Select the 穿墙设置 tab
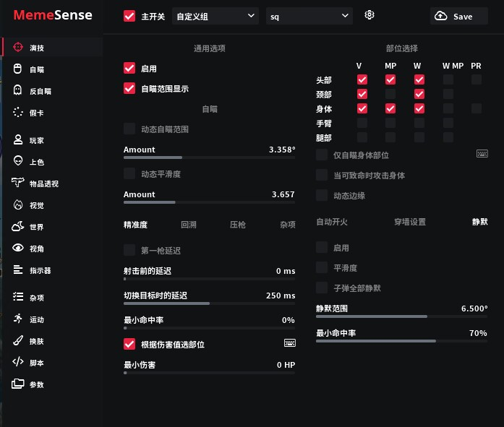This screenshot has width=504, height=427. 409,222
